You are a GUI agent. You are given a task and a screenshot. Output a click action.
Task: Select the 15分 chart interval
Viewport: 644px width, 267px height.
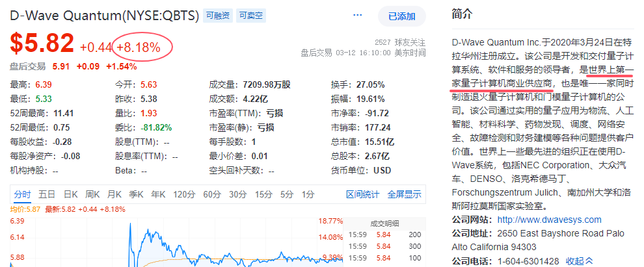click(263, 194)
